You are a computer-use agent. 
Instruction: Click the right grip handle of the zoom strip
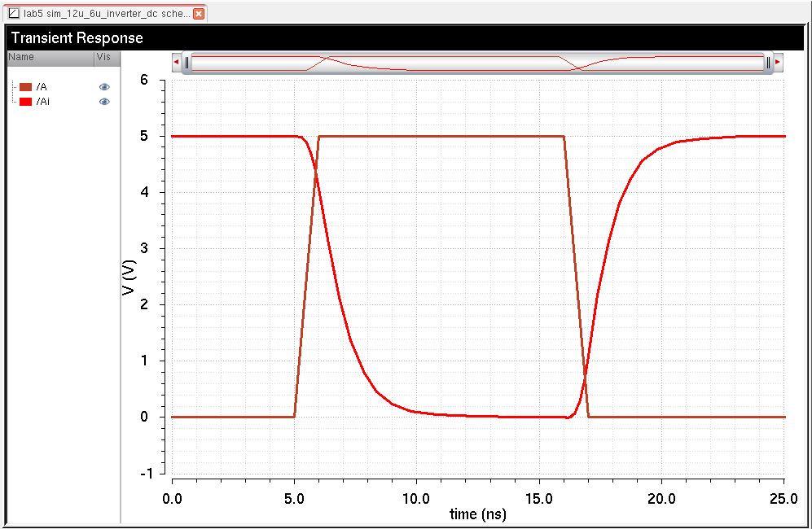click(x=768, y=62)
